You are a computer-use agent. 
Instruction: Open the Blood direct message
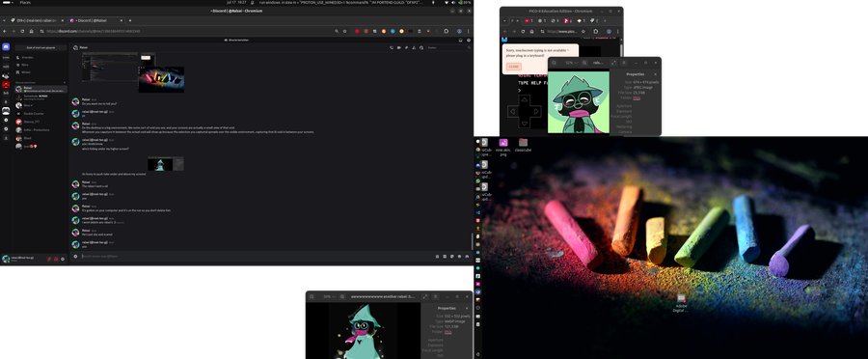click(x=41, y=138)
